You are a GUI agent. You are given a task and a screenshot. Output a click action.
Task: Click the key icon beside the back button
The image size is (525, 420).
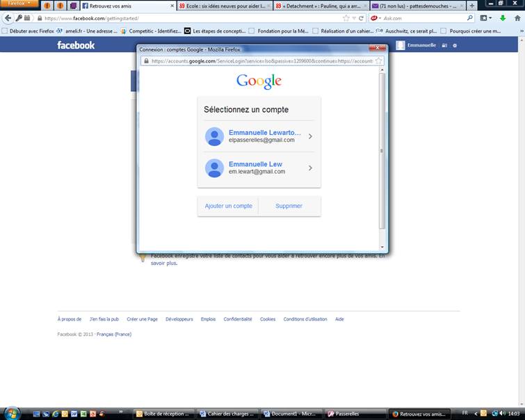[19, 18]
